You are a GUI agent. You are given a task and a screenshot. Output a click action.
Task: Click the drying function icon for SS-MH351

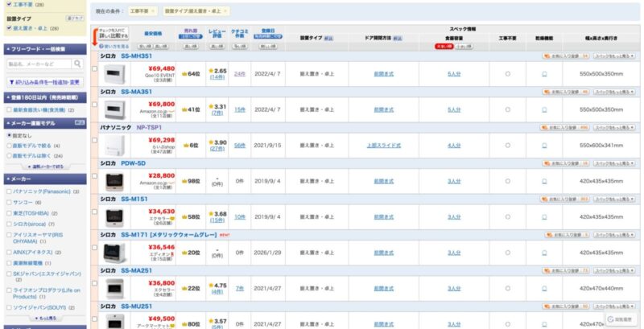coord(544,73)
